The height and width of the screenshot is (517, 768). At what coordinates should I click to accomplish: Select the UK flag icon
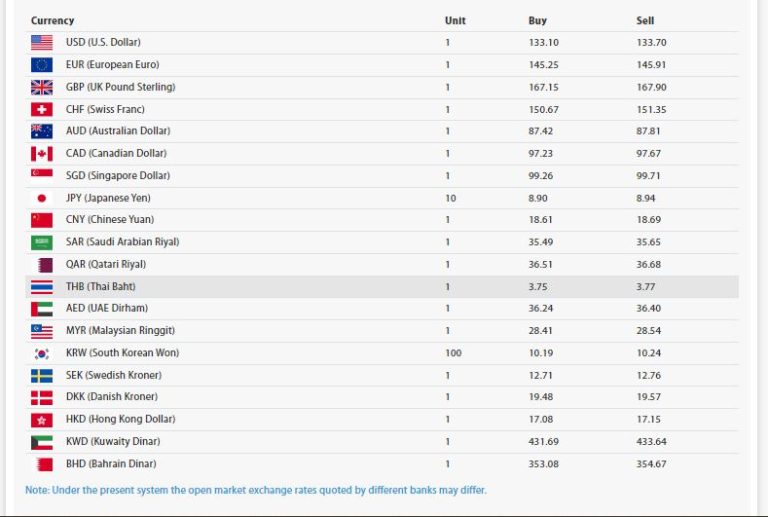click(x=42, y=87)
